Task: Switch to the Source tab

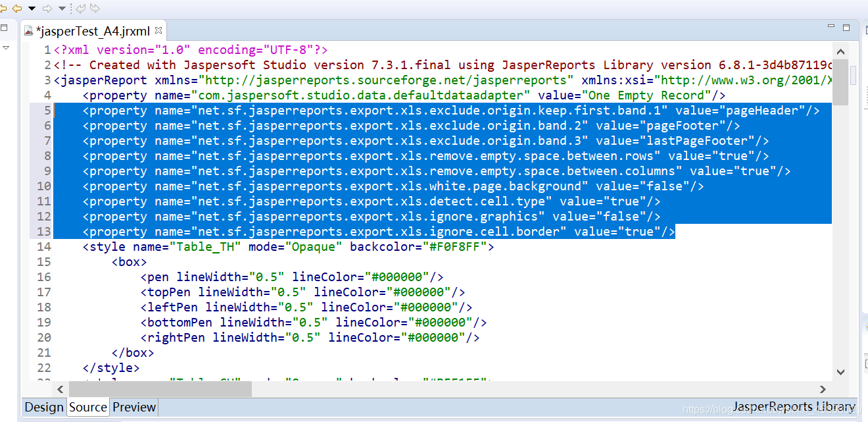Action: 88,407
